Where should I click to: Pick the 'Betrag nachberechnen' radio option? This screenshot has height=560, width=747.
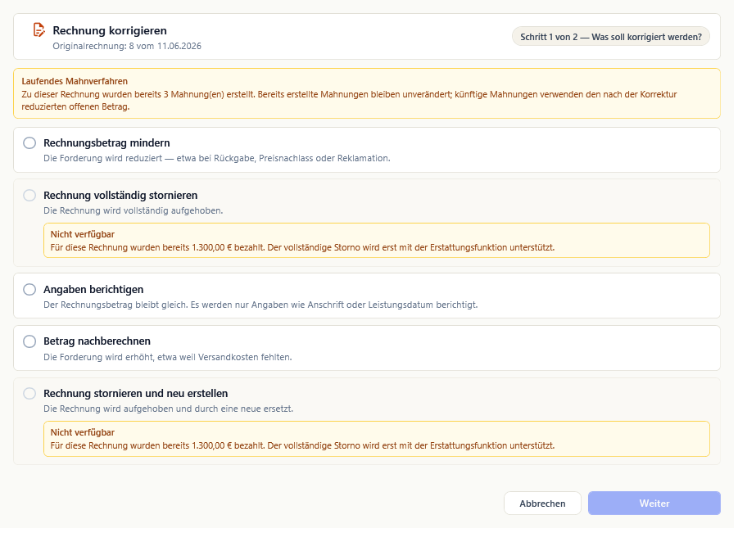click(x=29, y=341)
